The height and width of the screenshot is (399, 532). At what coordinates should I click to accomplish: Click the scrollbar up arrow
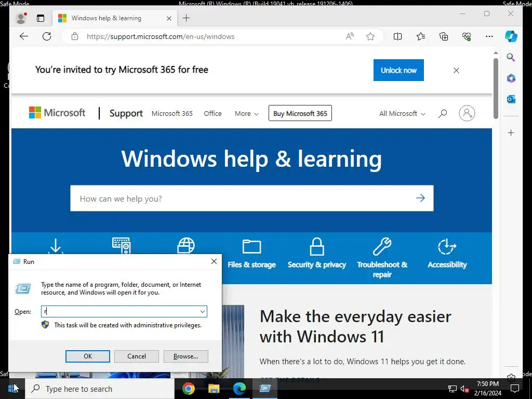tap(496, 53)
